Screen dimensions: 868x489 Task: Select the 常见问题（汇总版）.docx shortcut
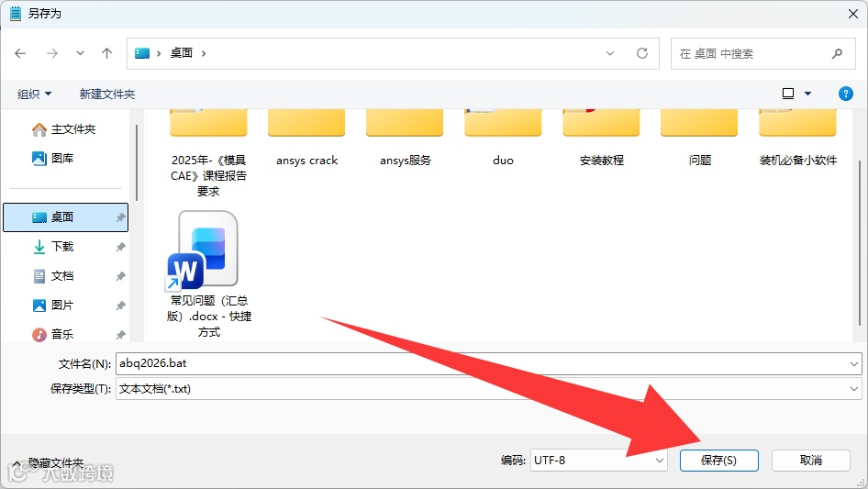point(208,274)
